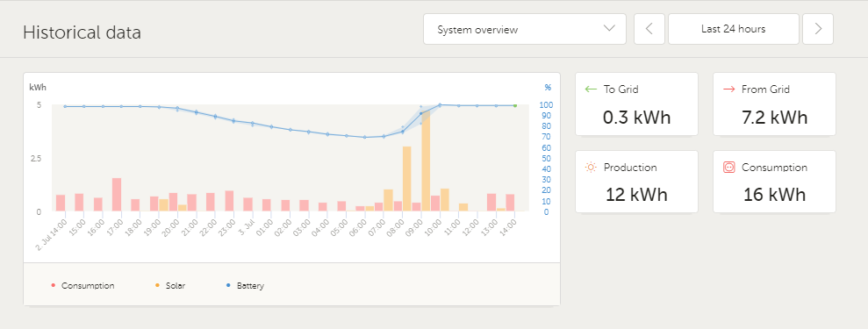The height and width of the screenshot is (329, 868).
Task: Click the consumption bar at 17:00
Action: (x=117, y=195)
